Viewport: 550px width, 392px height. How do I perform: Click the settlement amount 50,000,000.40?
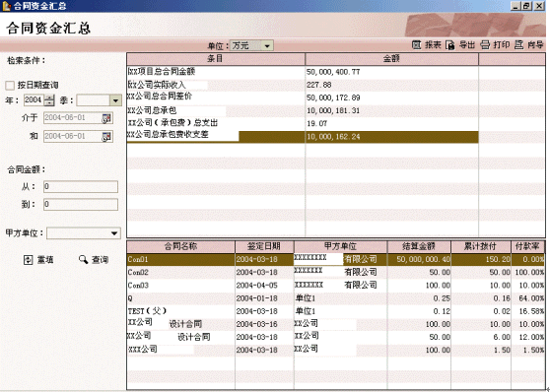[424, 259]
